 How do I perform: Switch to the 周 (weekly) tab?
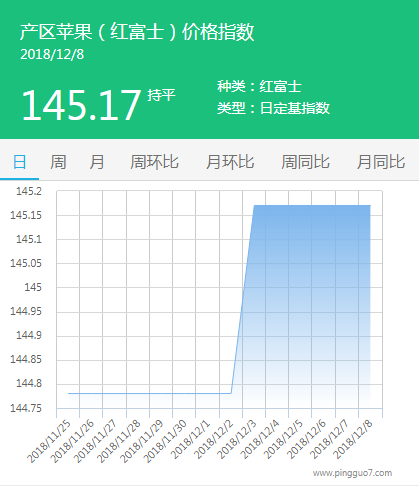[58, 162]
